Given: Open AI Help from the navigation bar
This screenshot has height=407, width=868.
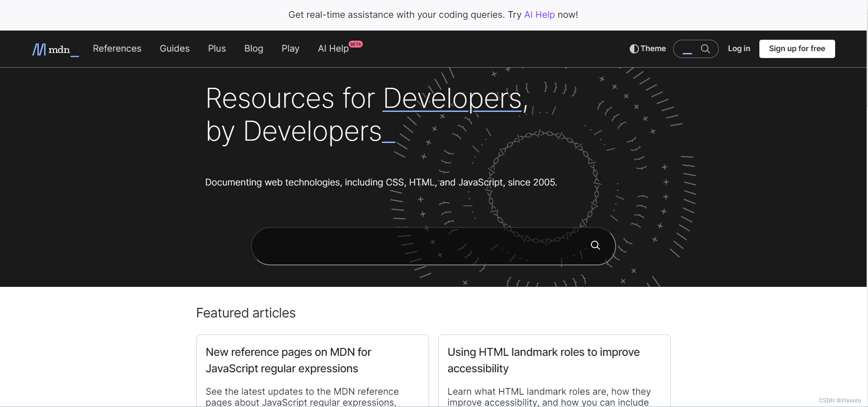Looking at the screenshot, I should coord(333,49).
